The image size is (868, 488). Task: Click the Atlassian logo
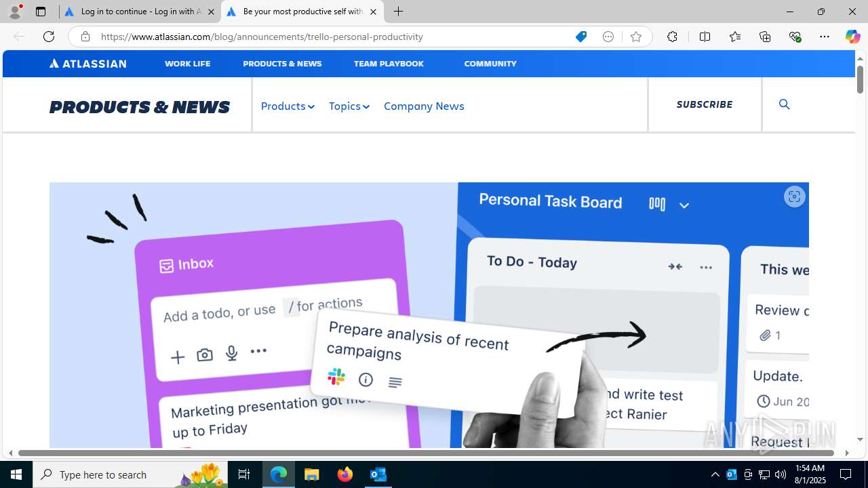point(87,64)
